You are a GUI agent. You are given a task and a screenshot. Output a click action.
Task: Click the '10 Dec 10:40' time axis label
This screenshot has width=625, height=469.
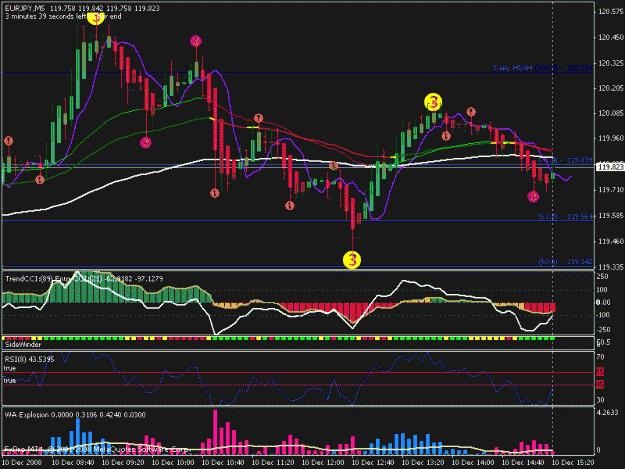pos(223,463)
